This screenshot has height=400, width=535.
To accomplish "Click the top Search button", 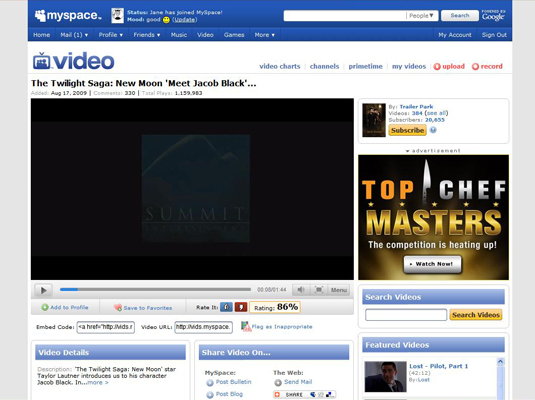I will click(460, 15).
